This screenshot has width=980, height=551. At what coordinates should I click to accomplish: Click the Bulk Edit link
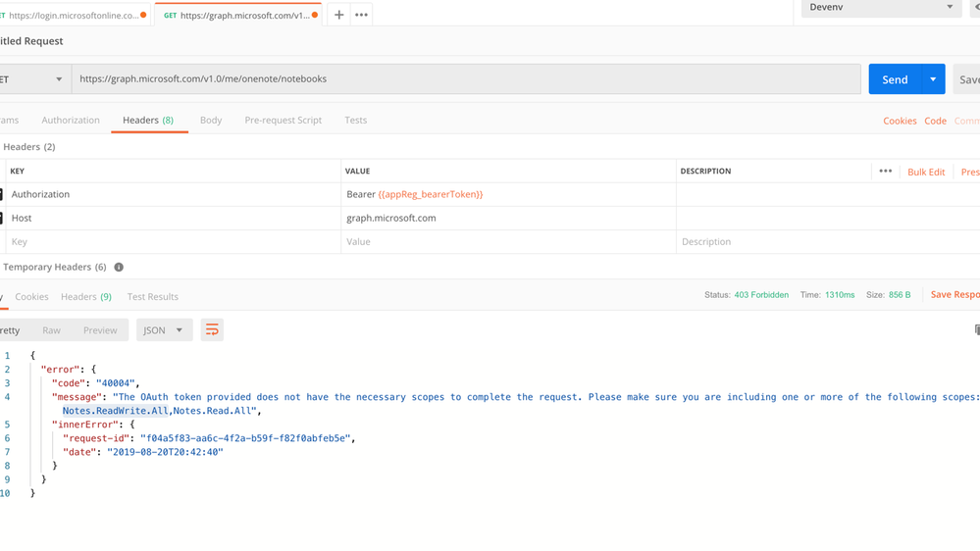(x=926, y=172)
